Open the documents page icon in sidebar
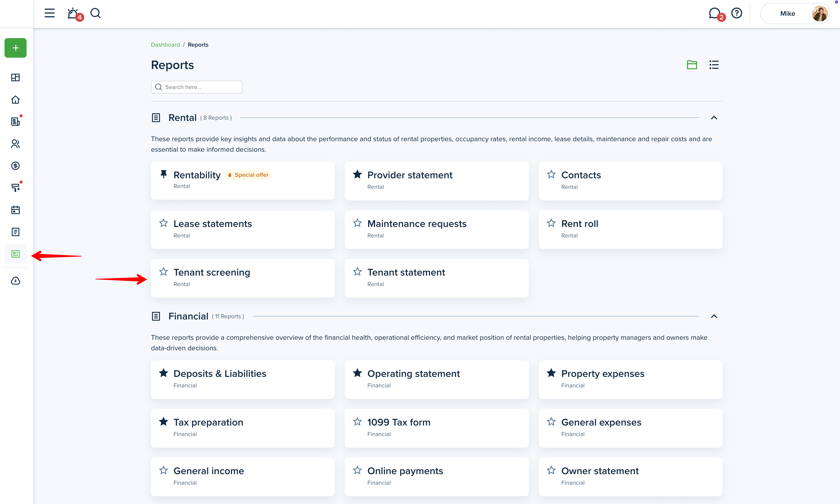Screen dimensions: 840x504 (x=16, y=232)
